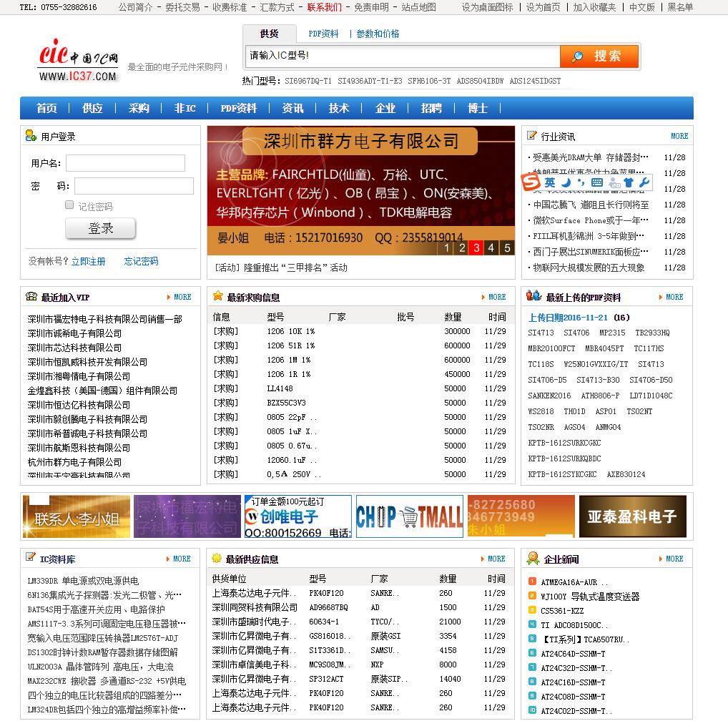Open news 中国芯腾飞 道阻且长行则将至
The height and width of the screenshot is (726, 728).
click(591, 205)
